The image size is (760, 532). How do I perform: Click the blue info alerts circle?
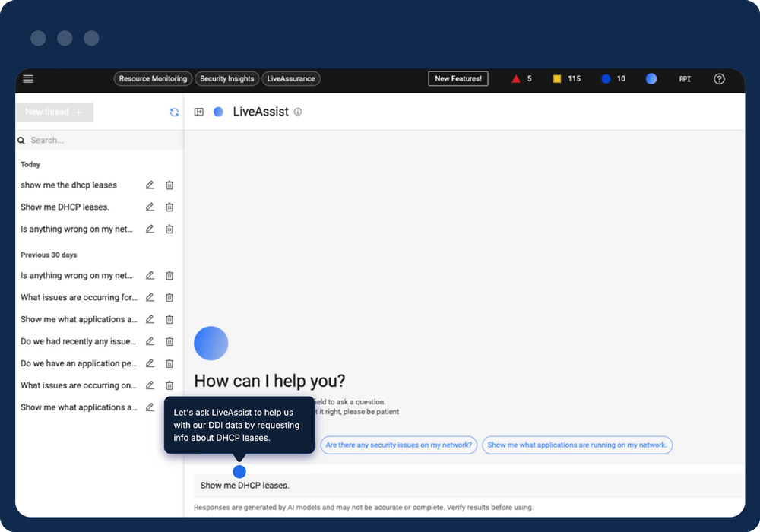(x=606, y=79)
